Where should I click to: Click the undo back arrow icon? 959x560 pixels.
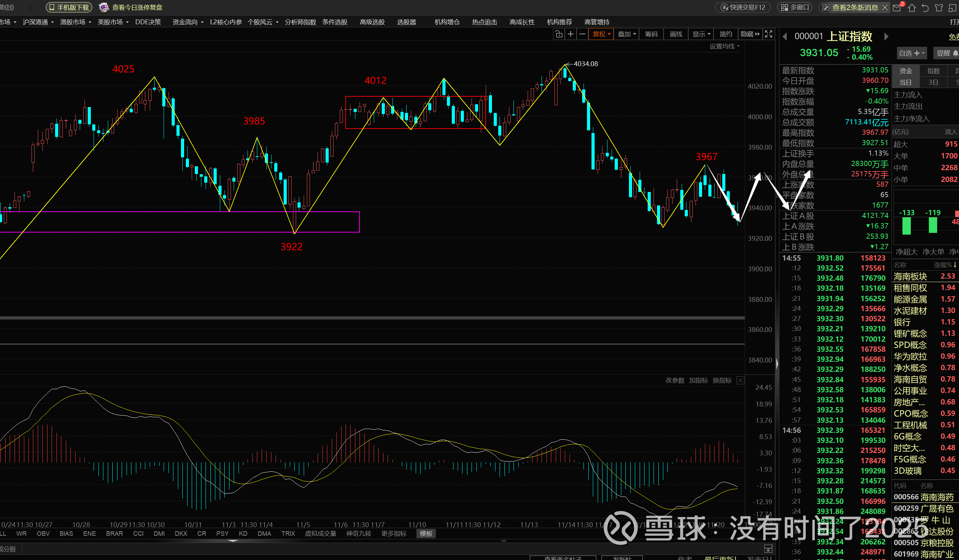pos(925,8)
